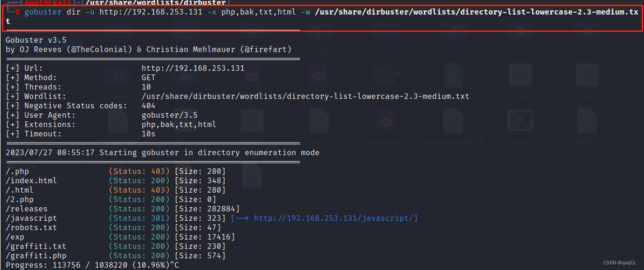Click the 'Progress: 113756 / 1038220' line
The image size is (644, 270).
(92, 265)
